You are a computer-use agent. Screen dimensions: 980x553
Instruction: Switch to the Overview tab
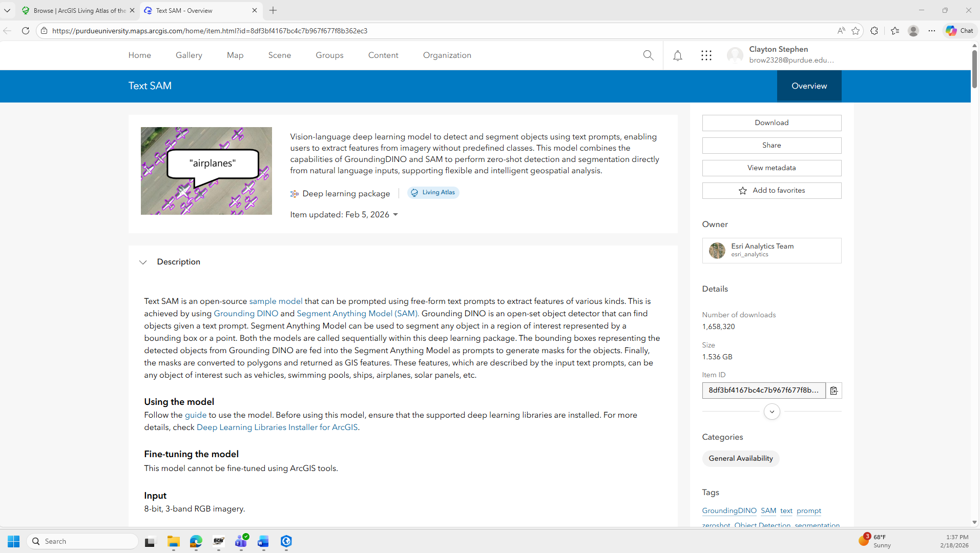[809, 86]
